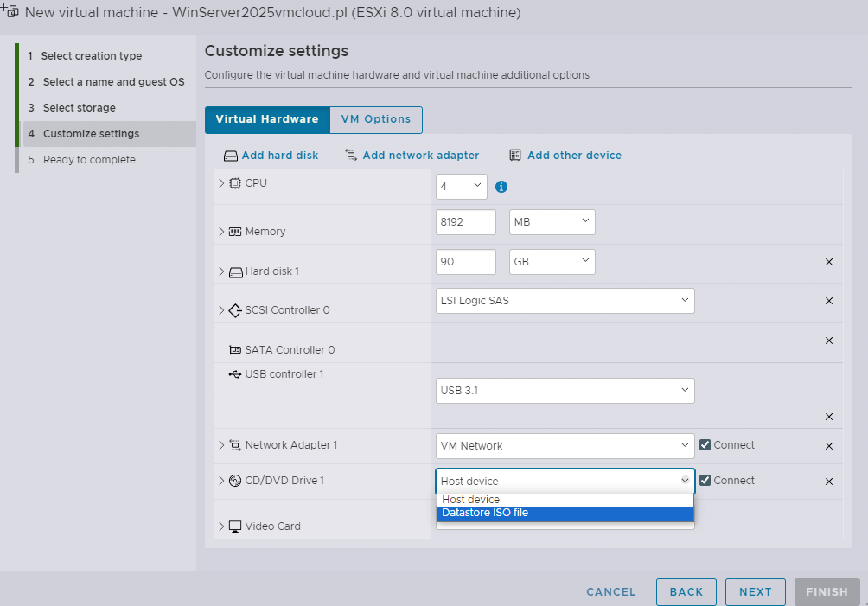
Task: Click the Add other device icon
Action: pos(515,156)
